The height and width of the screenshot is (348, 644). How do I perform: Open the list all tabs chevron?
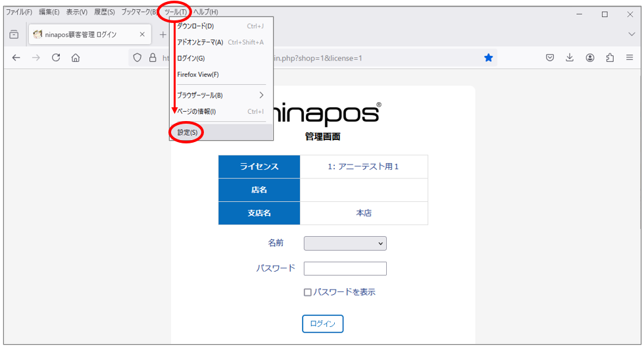point(632,34)
